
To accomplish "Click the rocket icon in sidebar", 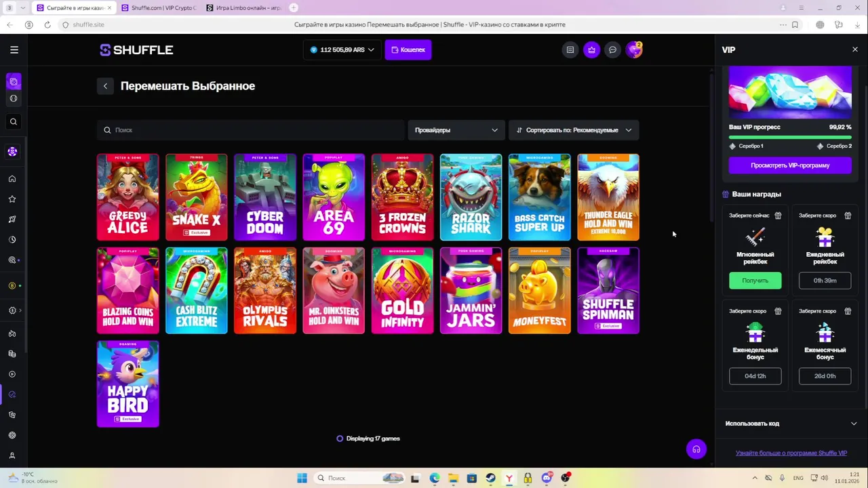I will point(12,220).
